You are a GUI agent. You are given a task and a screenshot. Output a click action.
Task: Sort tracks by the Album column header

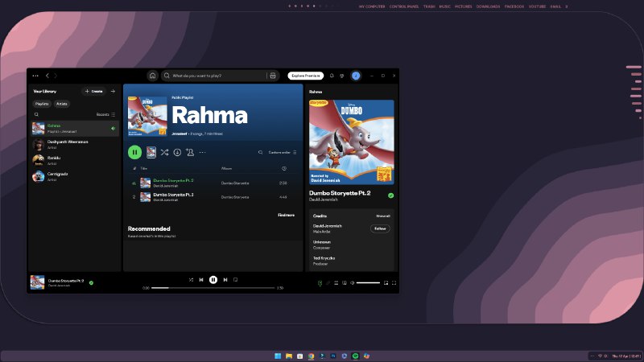click(x=227, y=168)
